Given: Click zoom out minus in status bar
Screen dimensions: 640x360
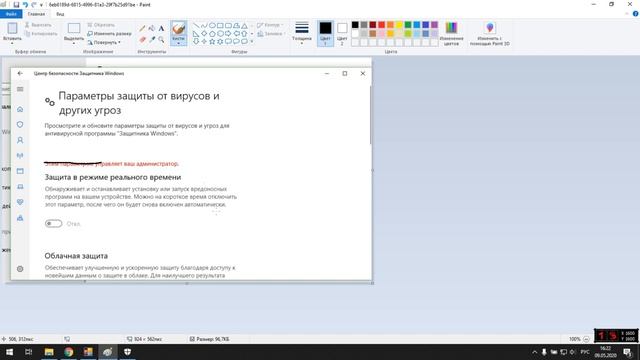Looking at the screenshot, I should pyautogui.click(x=587, y=339).
